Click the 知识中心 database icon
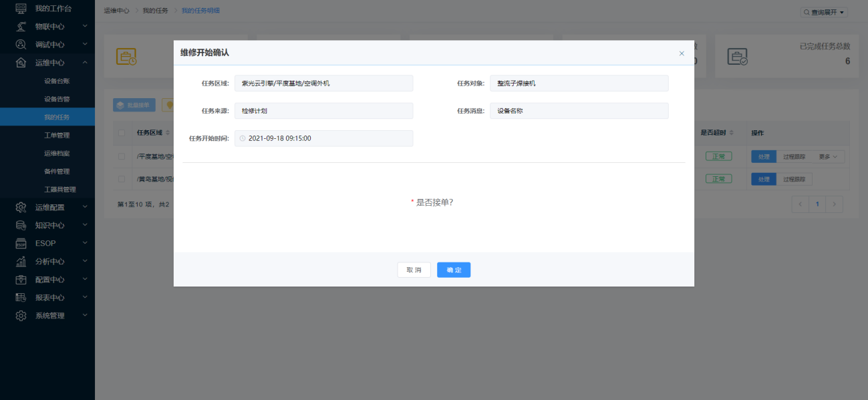868x400 pixels. 21,225
